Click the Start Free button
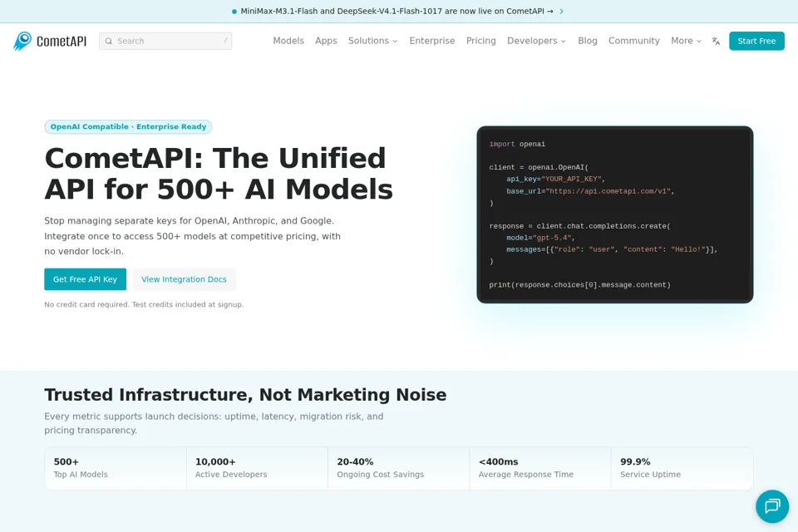 756,41
